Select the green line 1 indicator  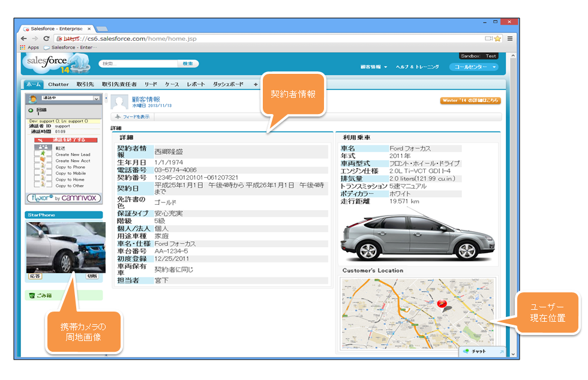tap(31, 110)
